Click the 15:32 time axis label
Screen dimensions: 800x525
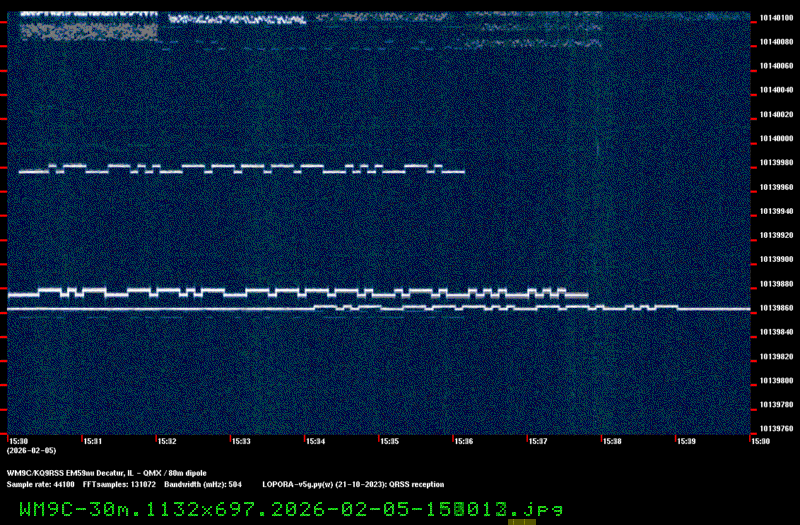pos(167,441)
